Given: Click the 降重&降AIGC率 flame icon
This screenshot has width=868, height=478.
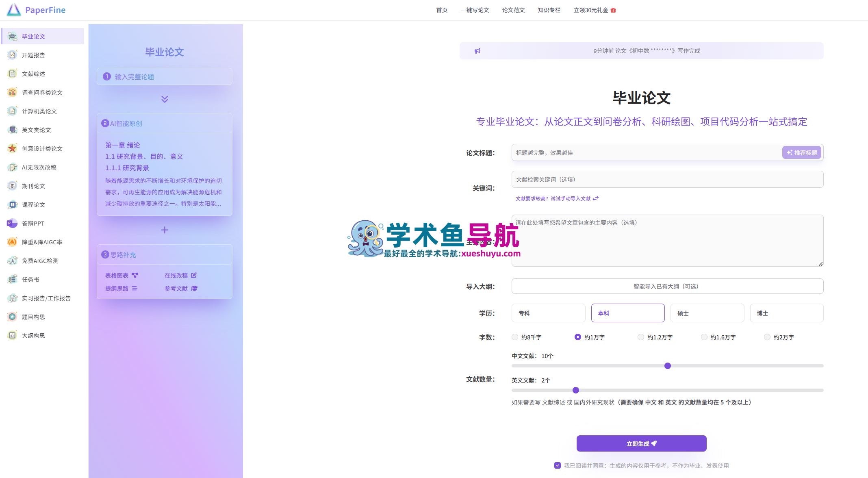Looking at the screenshot, I should 12,242.
